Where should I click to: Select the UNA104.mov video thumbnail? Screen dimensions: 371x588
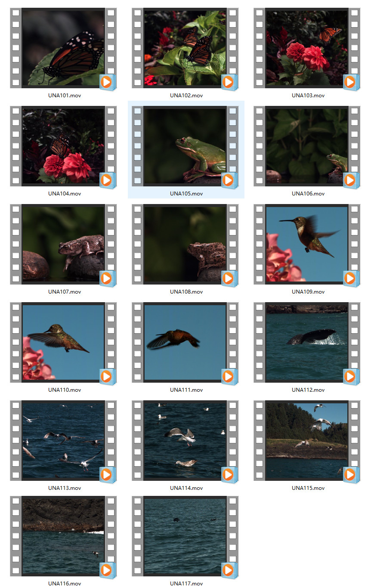(x=63, y=146)
